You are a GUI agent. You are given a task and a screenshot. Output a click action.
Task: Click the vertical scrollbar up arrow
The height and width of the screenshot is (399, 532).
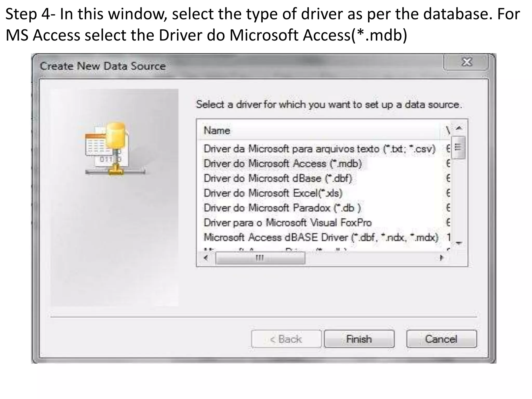459,128
